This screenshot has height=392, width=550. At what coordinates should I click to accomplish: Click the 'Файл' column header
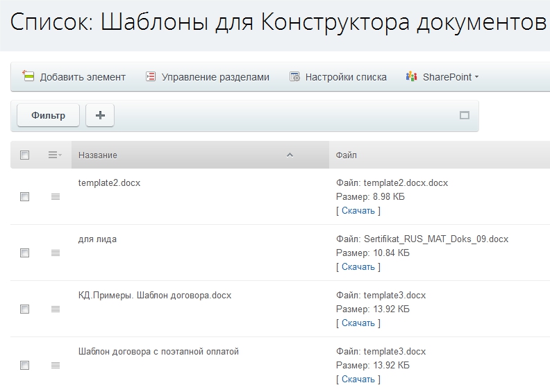coord(347,155)
